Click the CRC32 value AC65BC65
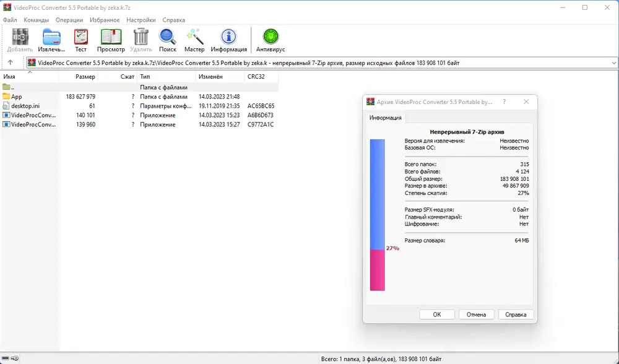This screenshot has width=619, height=364. pos(261,106)
